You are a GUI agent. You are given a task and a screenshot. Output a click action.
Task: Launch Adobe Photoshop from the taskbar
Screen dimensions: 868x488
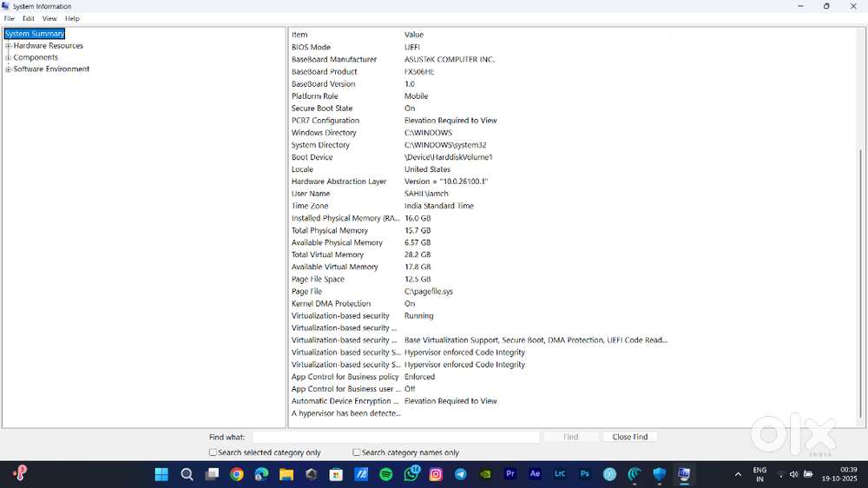click(x=585, y=474)
